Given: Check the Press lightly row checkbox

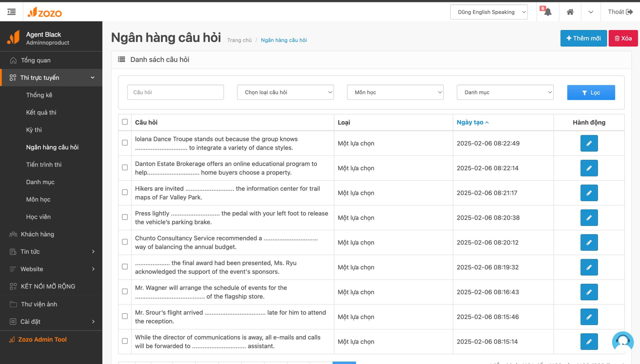Looking at the screenshot, I should click(x=125, y=217).
